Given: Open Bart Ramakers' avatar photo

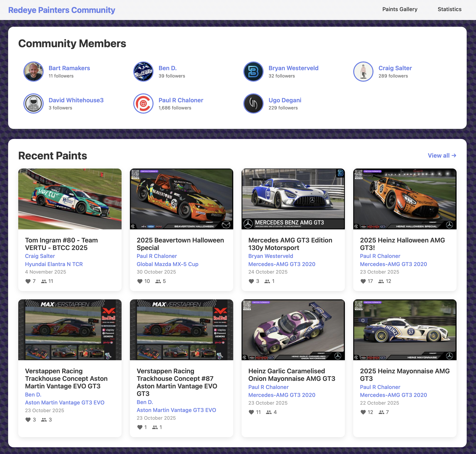Looking at the screenshot, I should (33, 72).
